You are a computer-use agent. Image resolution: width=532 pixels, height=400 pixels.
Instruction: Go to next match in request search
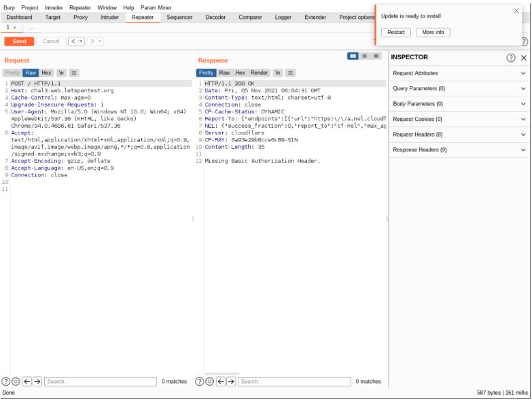(x=37, y=382)
